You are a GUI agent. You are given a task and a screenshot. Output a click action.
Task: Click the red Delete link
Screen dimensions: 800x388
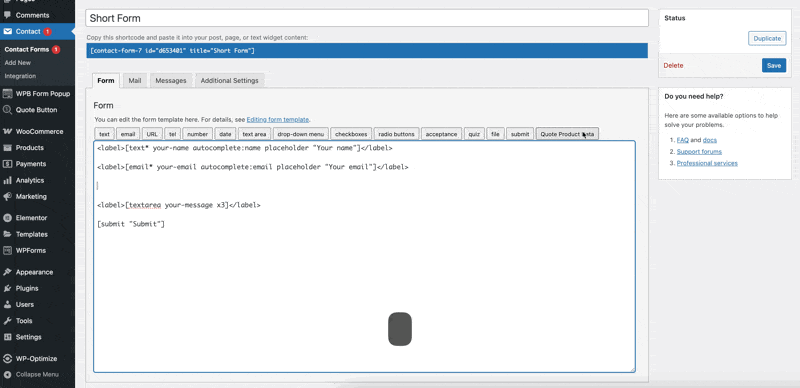673,65
